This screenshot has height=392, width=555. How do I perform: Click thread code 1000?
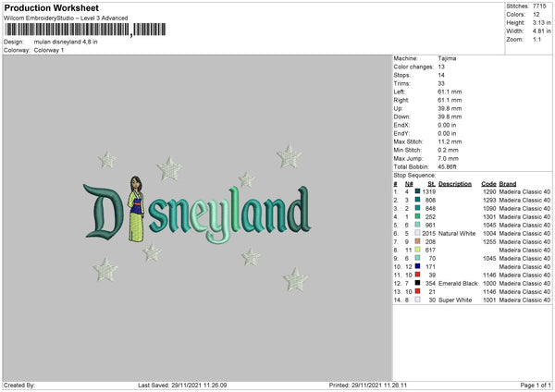click(489, 283)
